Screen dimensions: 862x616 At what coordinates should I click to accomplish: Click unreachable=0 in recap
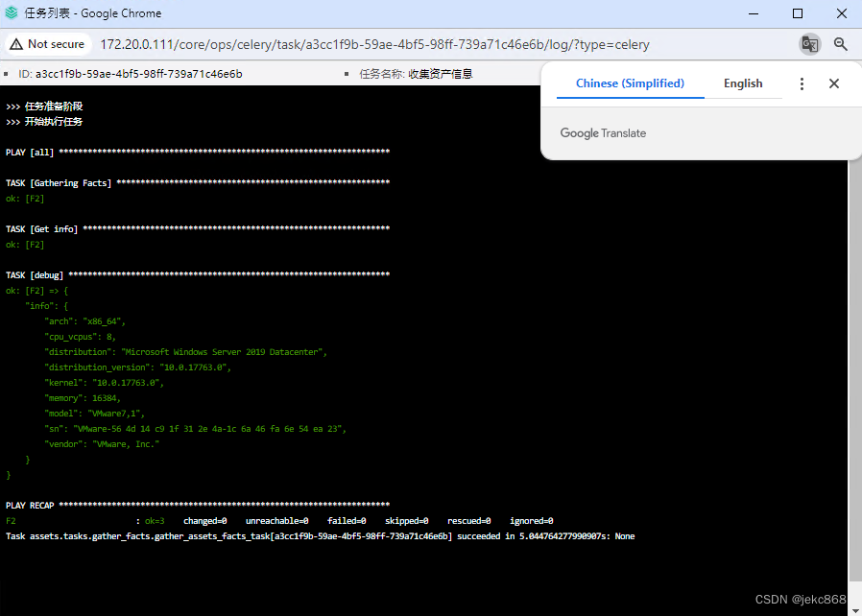[x=277, y=521]
